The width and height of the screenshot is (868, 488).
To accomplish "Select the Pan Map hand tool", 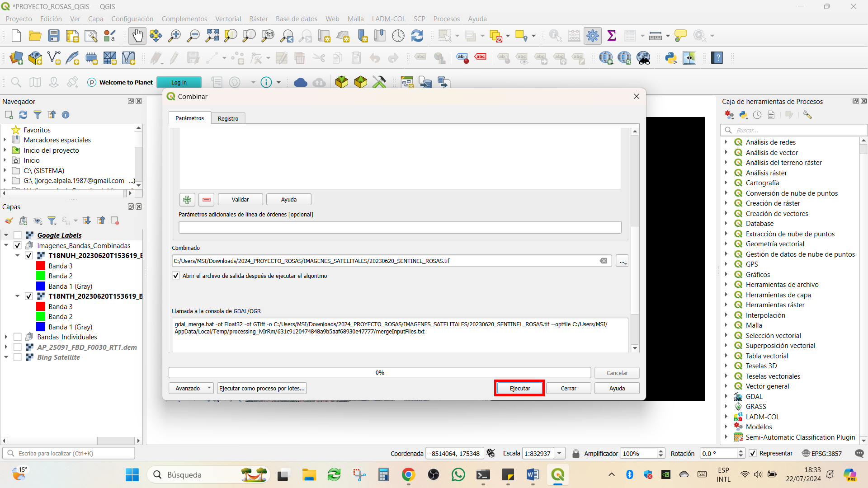I will (x=137, y=36).
